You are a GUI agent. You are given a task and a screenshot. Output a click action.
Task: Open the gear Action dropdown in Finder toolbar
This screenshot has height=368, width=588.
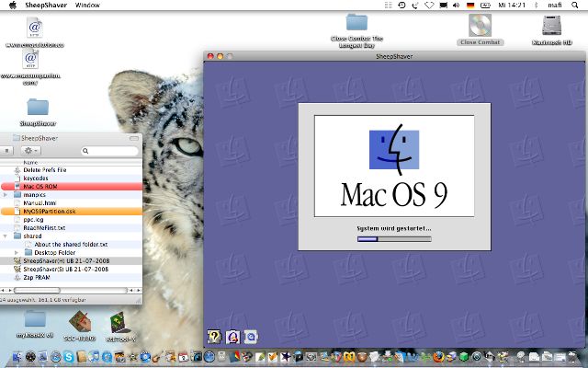pos(30,151)
